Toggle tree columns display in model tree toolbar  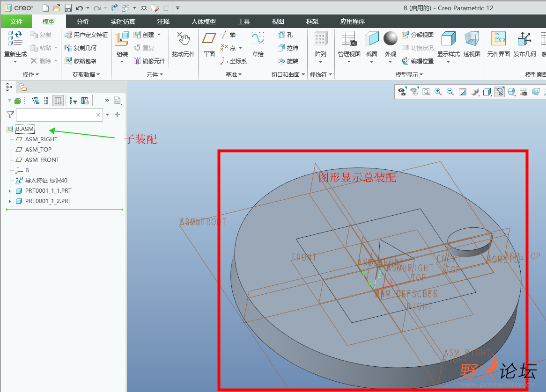(x=58, y=101)
